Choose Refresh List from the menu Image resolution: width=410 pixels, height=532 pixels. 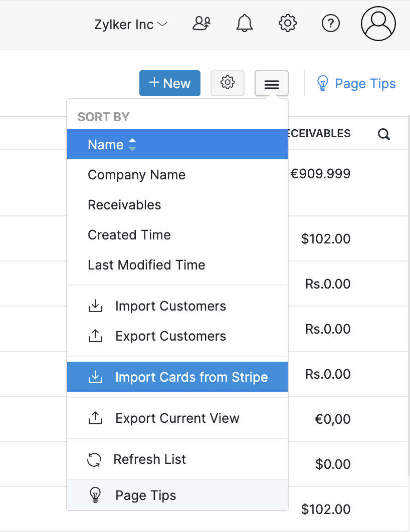pyautogui.click(x=150, y=459)
